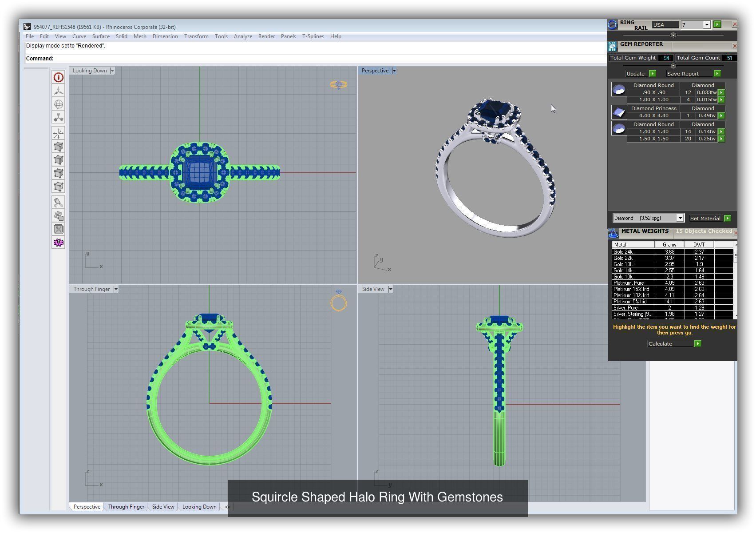Click the Save Report button
This screenshot has width=756, height=533.
693,74
